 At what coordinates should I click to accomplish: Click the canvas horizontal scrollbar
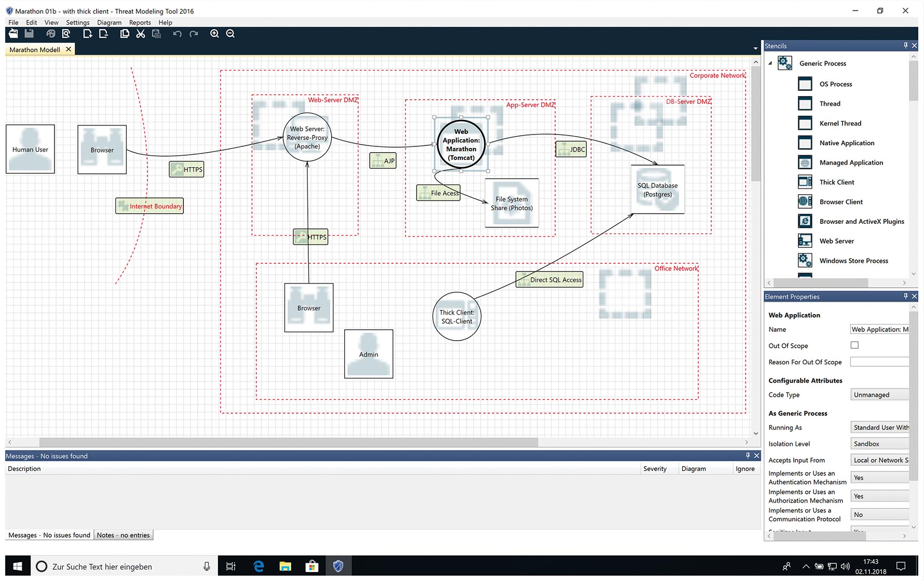tap(289, 442)
